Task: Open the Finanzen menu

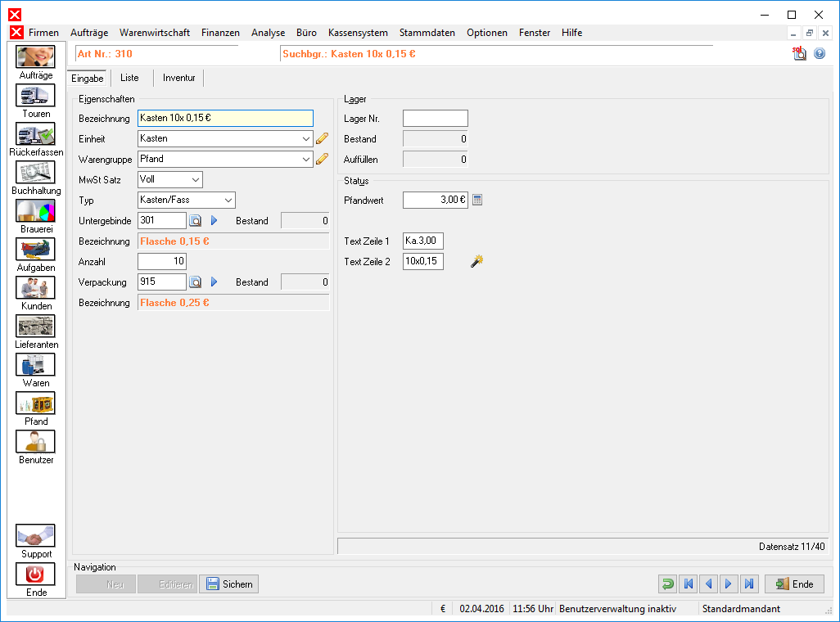Action: click(221, 33)
